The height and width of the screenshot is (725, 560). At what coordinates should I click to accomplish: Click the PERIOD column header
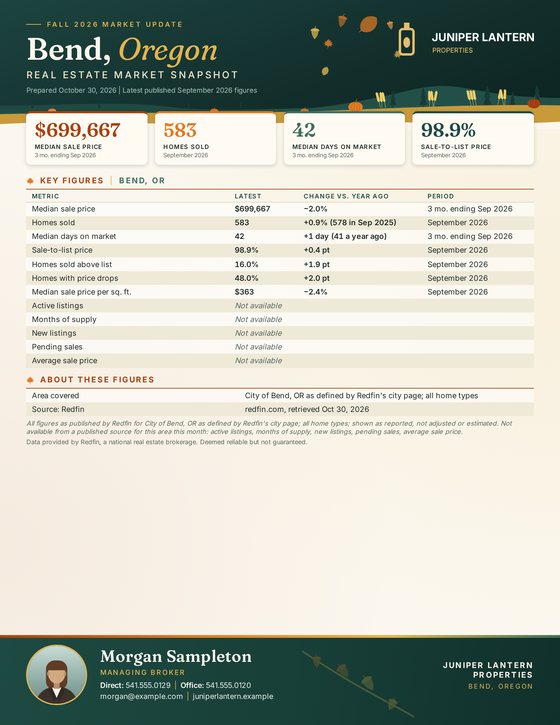point(441,196)
